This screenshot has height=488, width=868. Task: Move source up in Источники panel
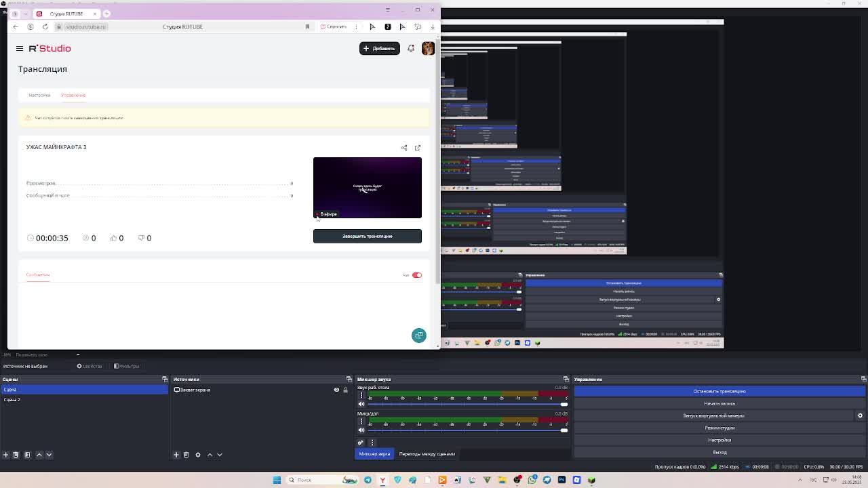[210, 455]
